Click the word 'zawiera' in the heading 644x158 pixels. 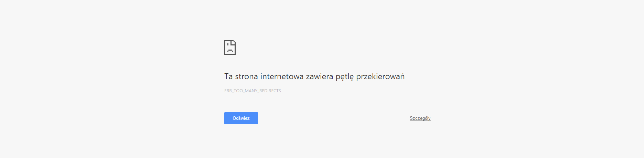tap(320, 76)
